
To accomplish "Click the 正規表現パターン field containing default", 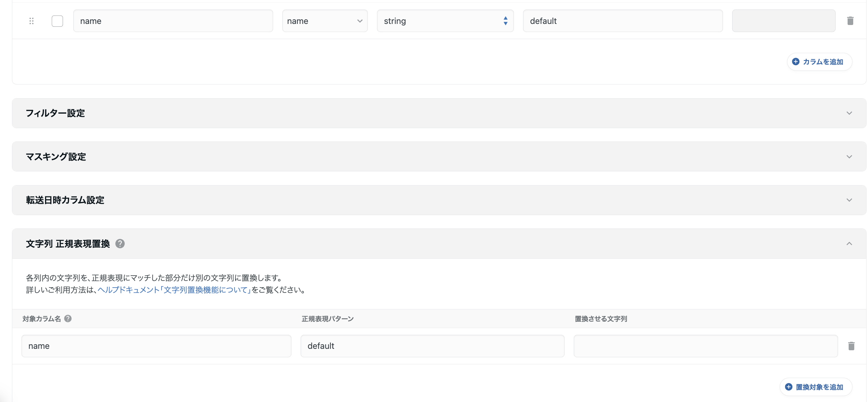I will 433,346.
